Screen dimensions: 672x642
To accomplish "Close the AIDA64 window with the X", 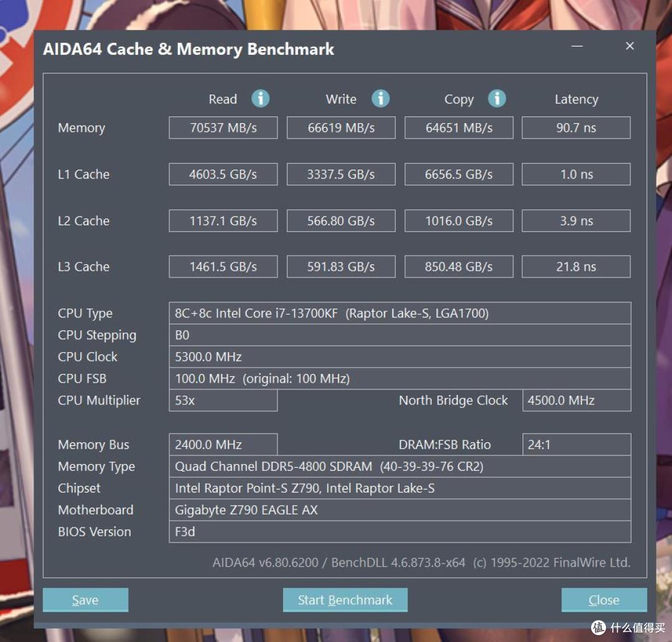I will coord(630,46).
